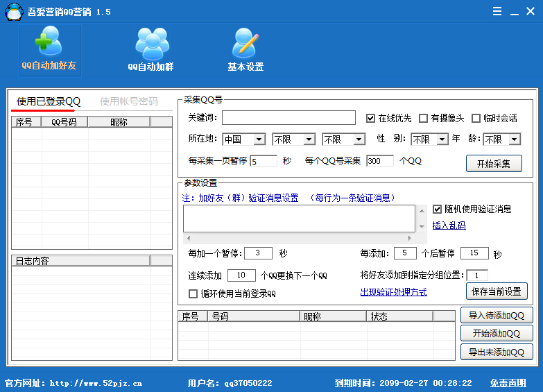Open the 性别 gender dropdown
The image size is (543, 392).
442,139
